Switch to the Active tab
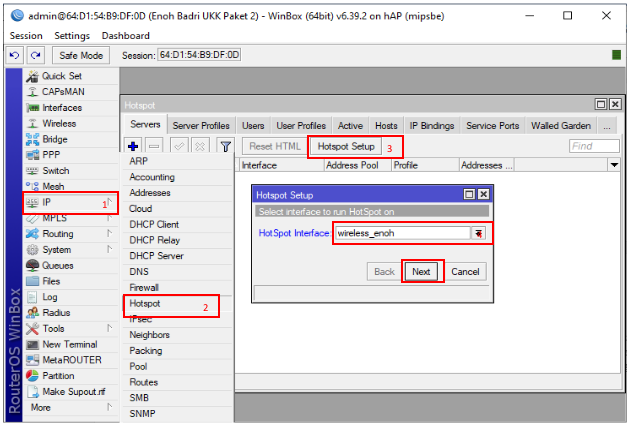Viewport: 630px width, 426px height. [350, 126]
